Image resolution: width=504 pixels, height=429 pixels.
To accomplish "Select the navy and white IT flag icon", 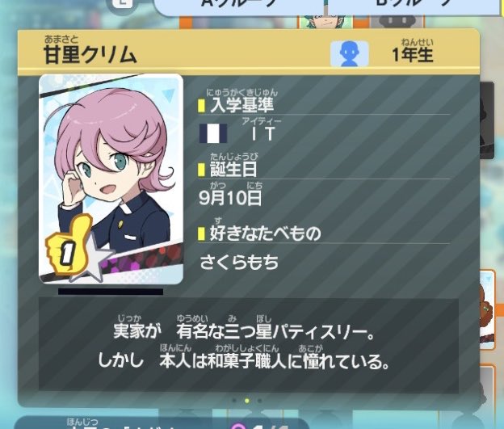I will tap(213, 133).
